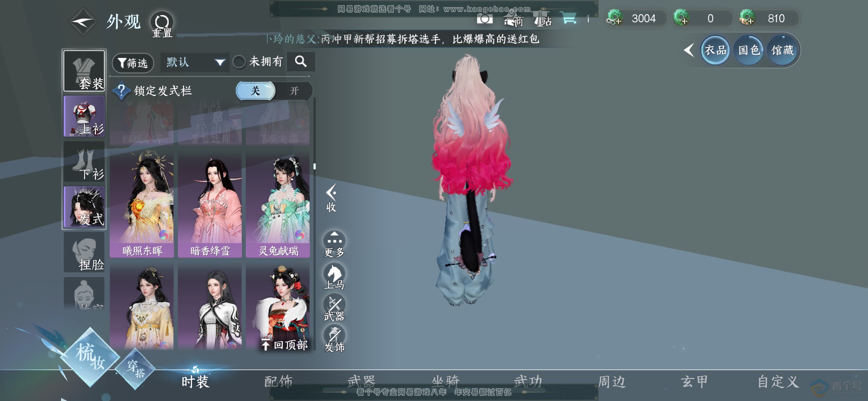The height and width of the screenshot is (401, 868).
Task: Select the 套装 category
Action: point(84,71)
